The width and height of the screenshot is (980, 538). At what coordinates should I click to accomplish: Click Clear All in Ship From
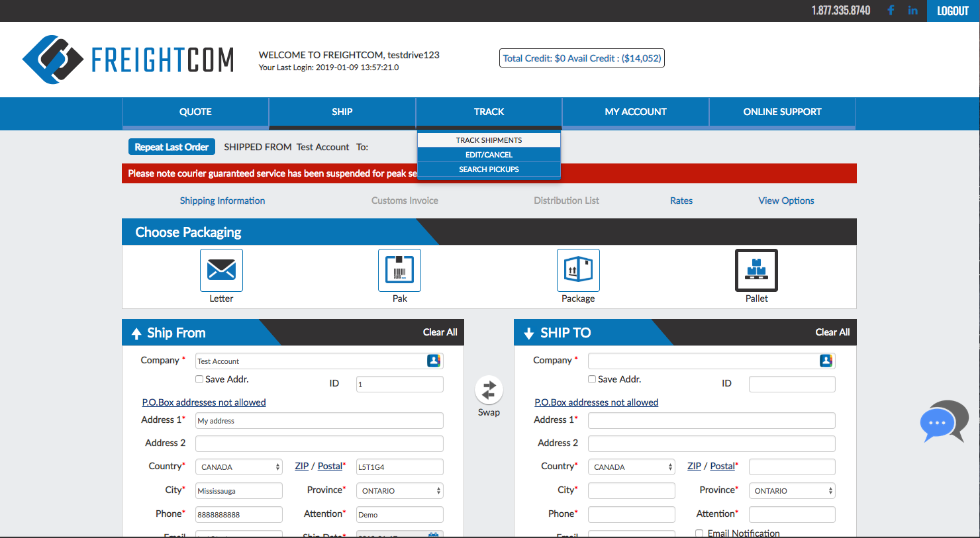440,332
